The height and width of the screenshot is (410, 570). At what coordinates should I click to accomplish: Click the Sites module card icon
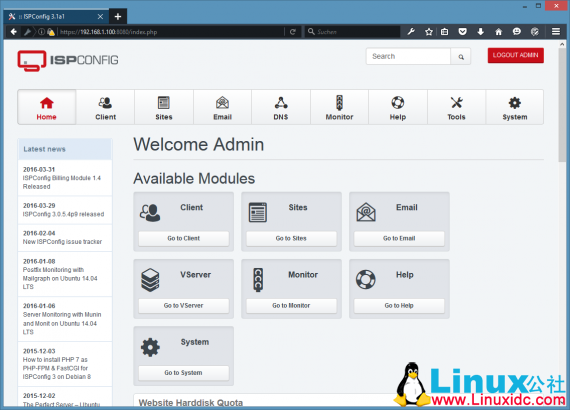click(x=258, y=212)
